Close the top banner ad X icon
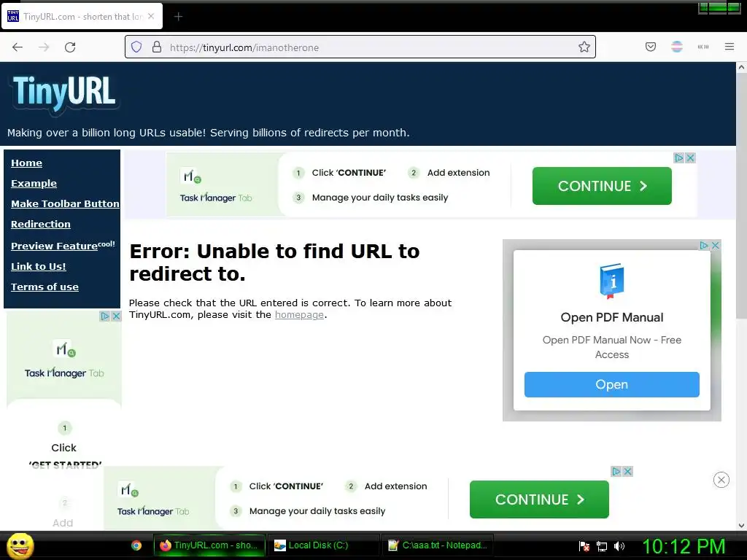 pyautogui.click(x=690, y=157)
